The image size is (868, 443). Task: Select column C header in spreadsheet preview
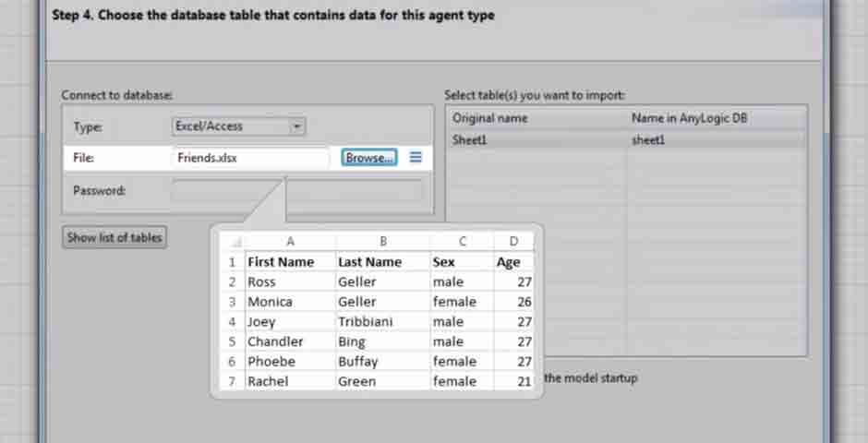click(x=462, y=242)
